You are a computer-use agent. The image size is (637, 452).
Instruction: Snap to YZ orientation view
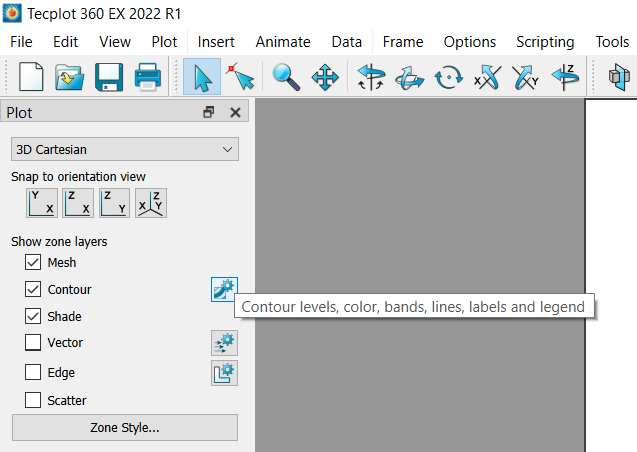[115, 203]
